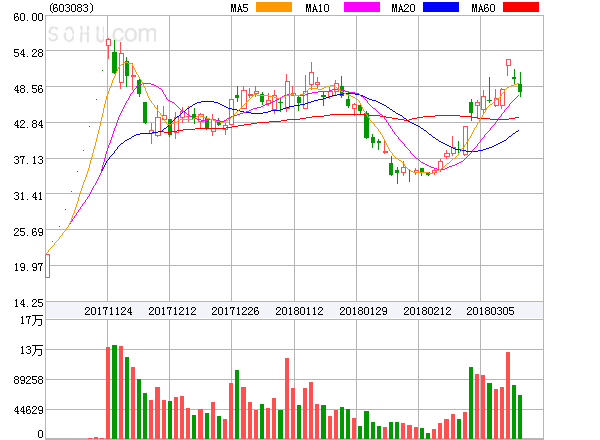Click the 17万 volume axis label
The image size is (600, 440).
click(x=32, y=320)
